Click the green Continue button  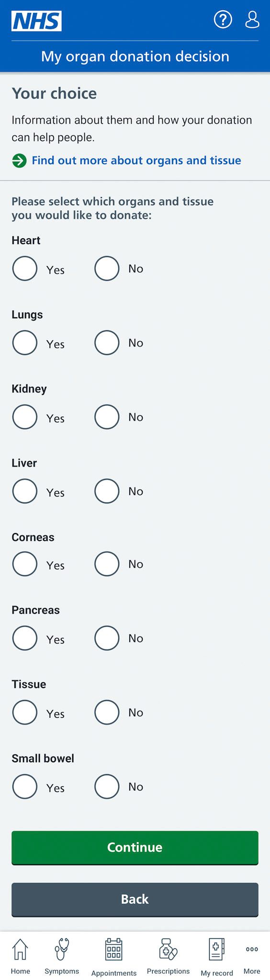point(135,847)
